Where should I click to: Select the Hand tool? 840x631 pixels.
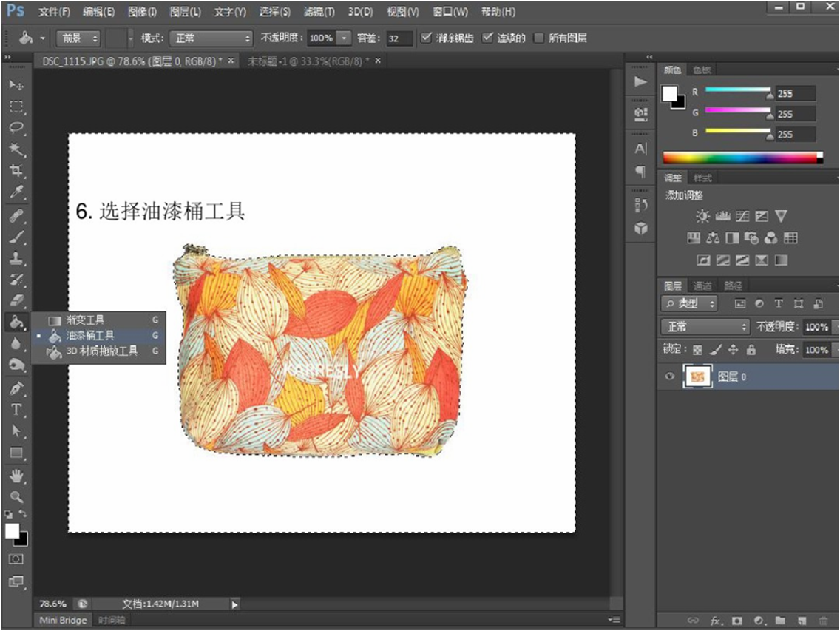pyautogui.click(x=16, y=475)
